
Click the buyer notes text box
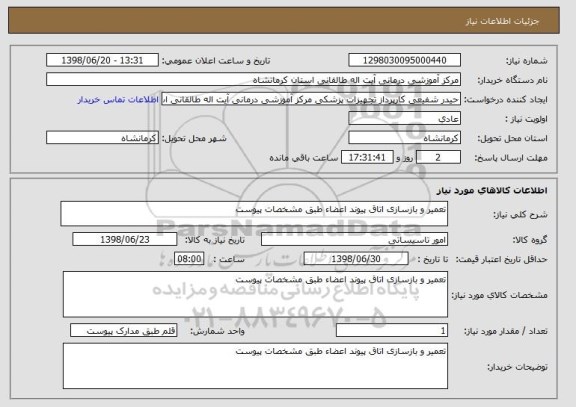click(255, 366)
